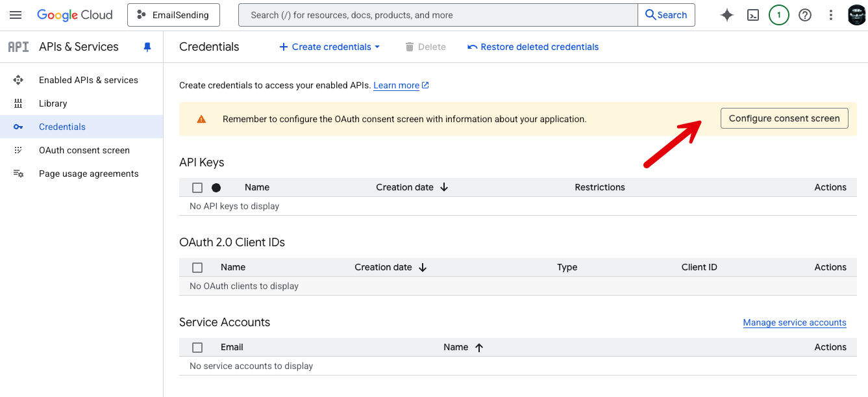The image size is (868, 397).
Task: Click the Gemini AI sparkle icon
Action: (x=727, y=15)
